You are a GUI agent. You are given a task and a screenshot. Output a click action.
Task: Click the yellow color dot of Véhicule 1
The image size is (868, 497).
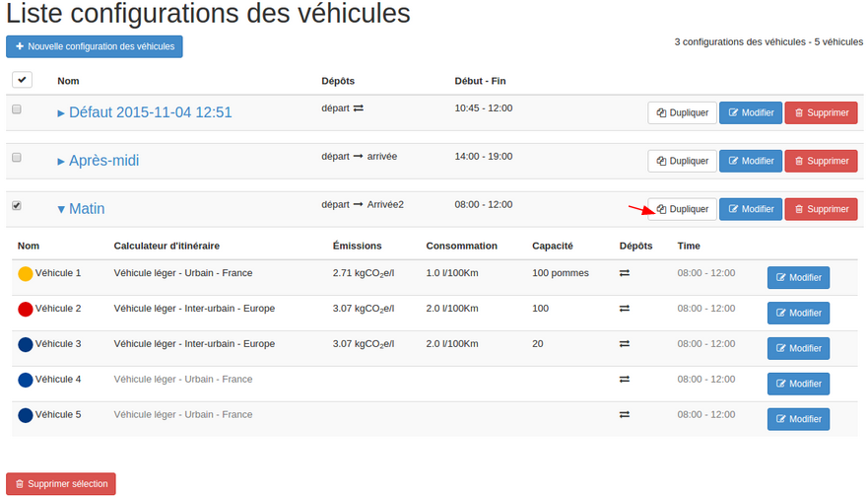[x=26, y=273]
